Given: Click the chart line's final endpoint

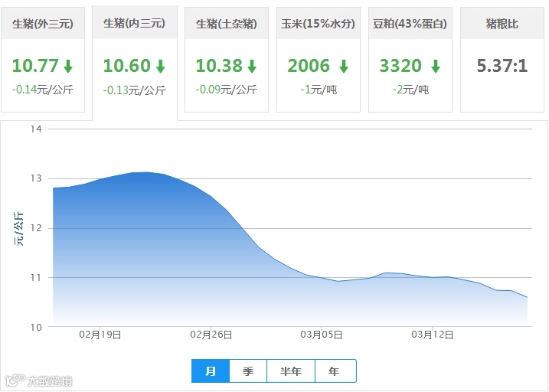Looking at the screenshot, I should pos(527,297).
